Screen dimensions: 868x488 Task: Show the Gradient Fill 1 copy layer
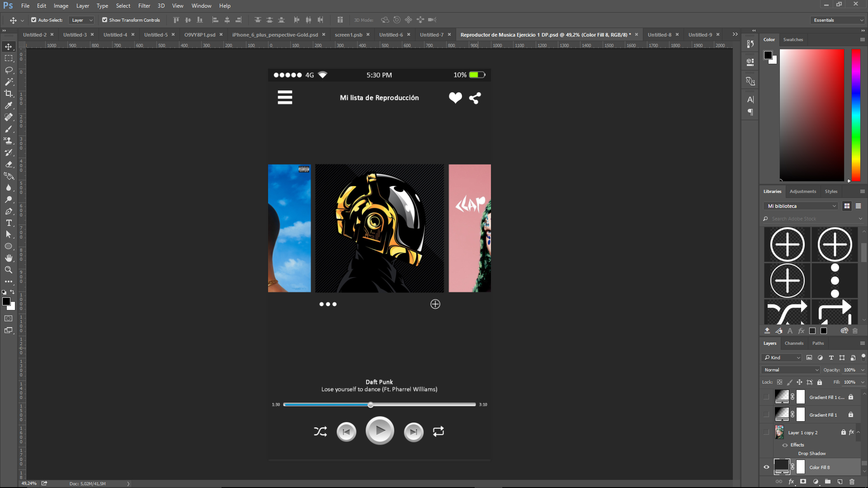766,397
